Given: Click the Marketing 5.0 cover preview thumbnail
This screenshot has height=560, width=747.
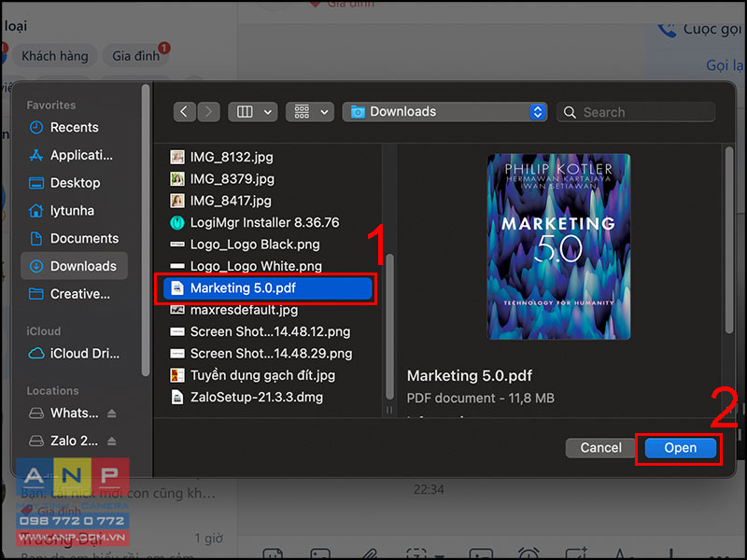Looking at the screenshot, I should point(558,246).
